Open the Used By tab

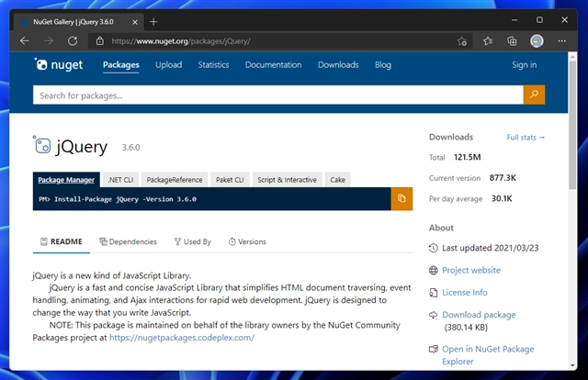[193, 241]
